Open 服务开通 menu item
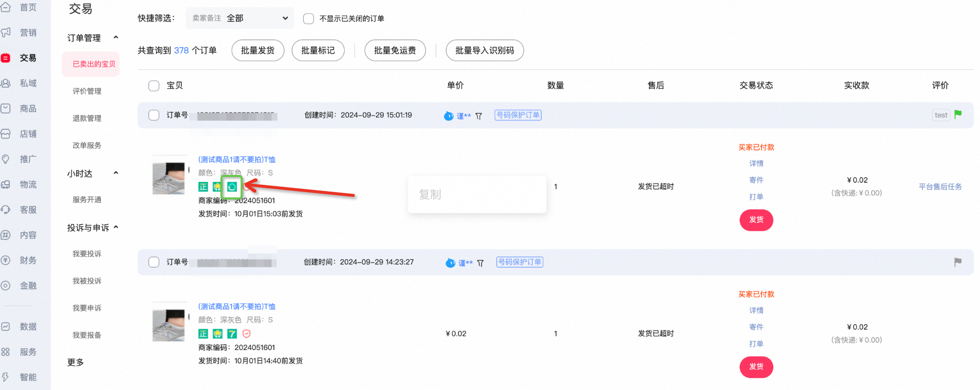 pyautogui.click(x=87, y=200)
